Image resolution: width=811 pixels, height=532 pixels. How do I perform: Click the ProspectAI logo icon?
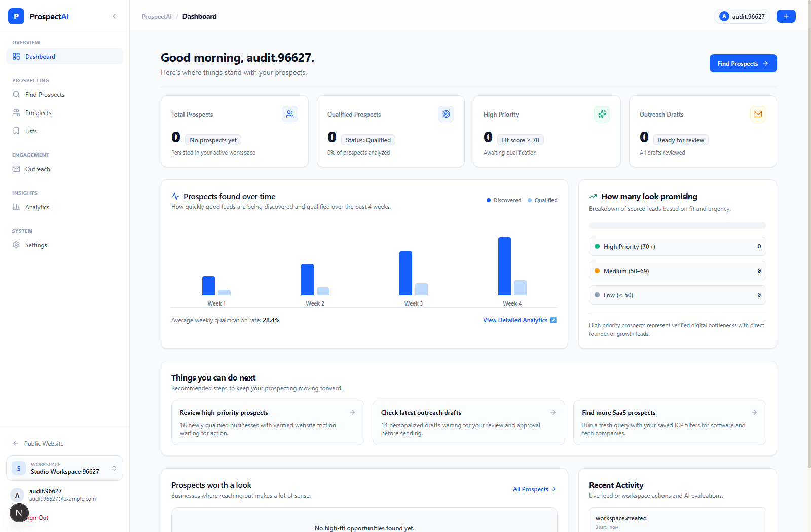tap(16, 16)
